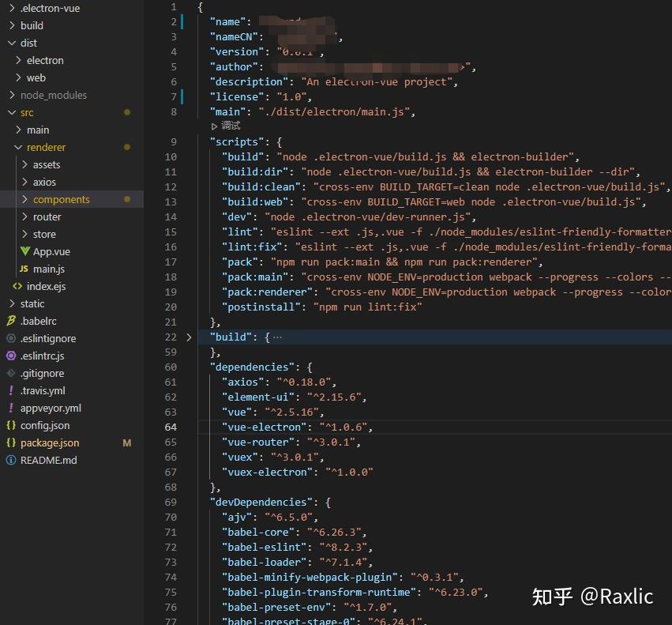672x625 pixels.
Task: Open config.json via its JSON braces icon
Action: (11, 425)
